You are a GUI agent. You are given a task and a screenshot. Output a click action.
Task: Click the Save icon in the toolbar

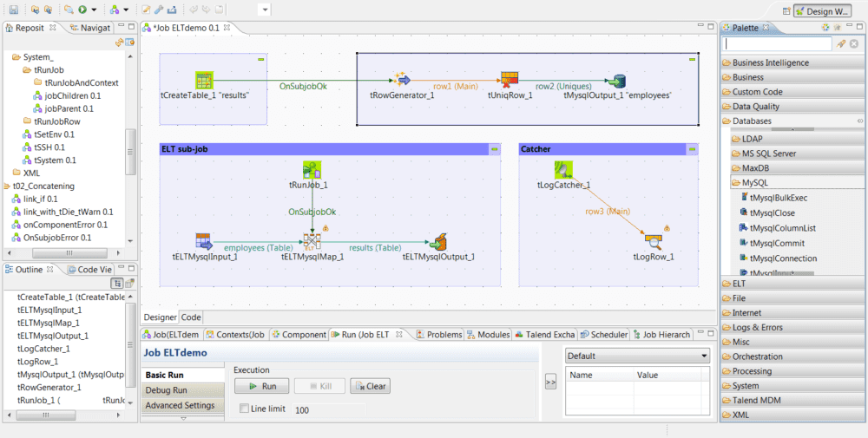14,10
